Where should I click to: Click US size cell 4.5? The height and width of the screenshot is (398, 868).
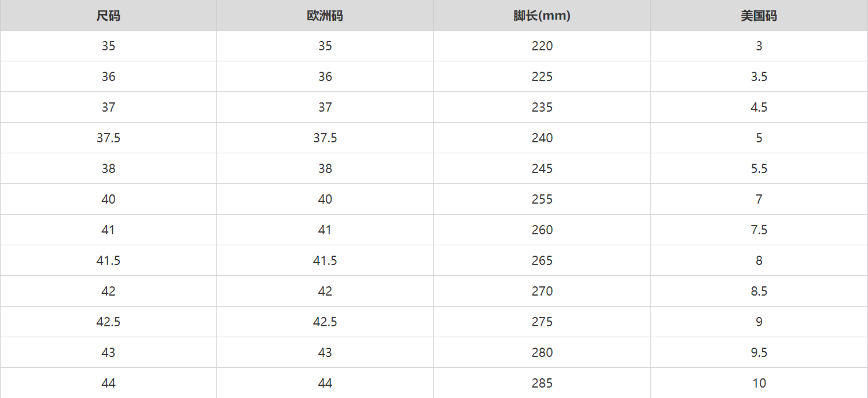pyautogui.click(x=759, y=108)
